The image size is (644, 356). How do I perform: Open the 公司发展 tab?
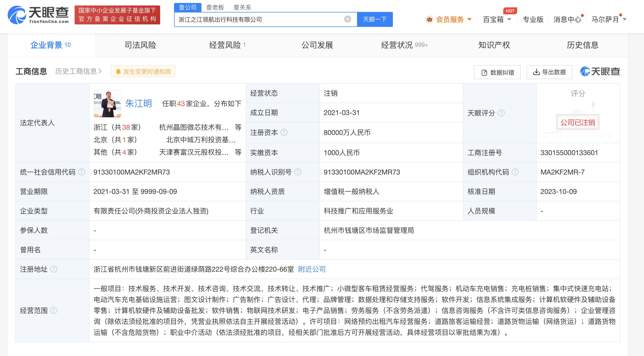[317, 45]
